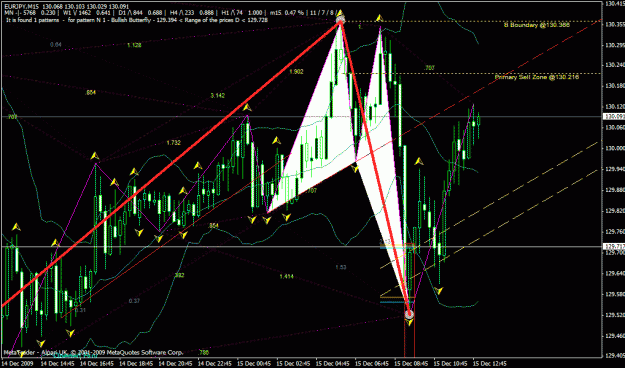Click the 129.940 price axis label
Image resolution: width=625 pixels, height=368 pixels.
[x=615, y=169]
